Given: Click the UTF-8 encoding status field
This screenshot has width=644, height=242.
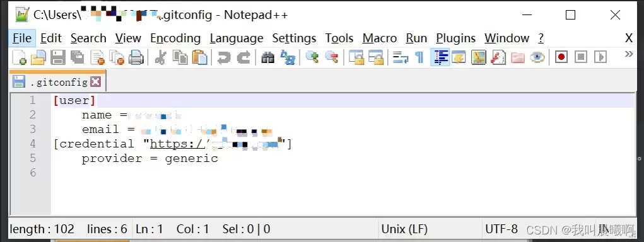Looking at the screenshot, I should 501,229.
